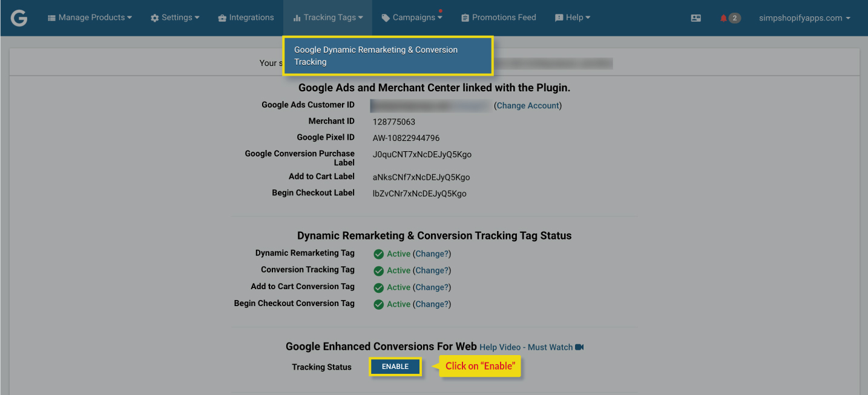This screenshot has height=395, width=868.
Task: Click the Active status for Dynamic Remarketing Tag
Action: tap(399, 254)
